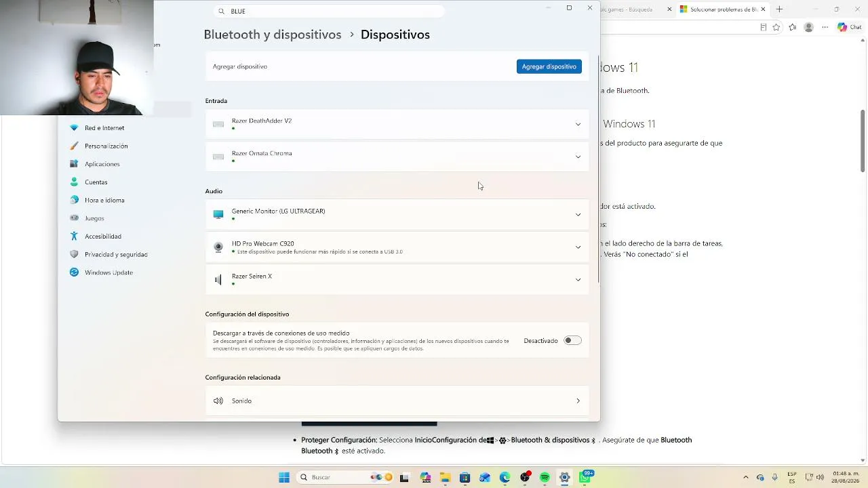The image size is (868, 488).
Task: Open Task View from the taskbar
Action: pos(405,477)
